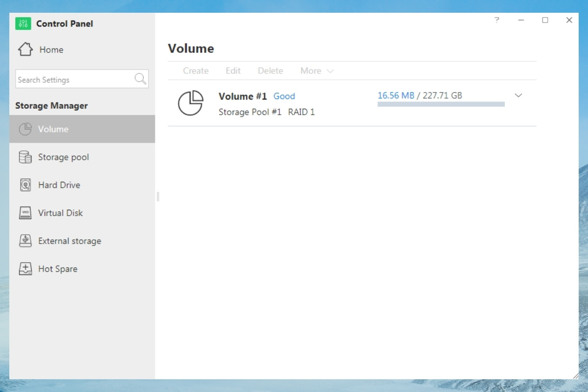
Task: Click the 227.71 GB total value
Action: point(442,96)
